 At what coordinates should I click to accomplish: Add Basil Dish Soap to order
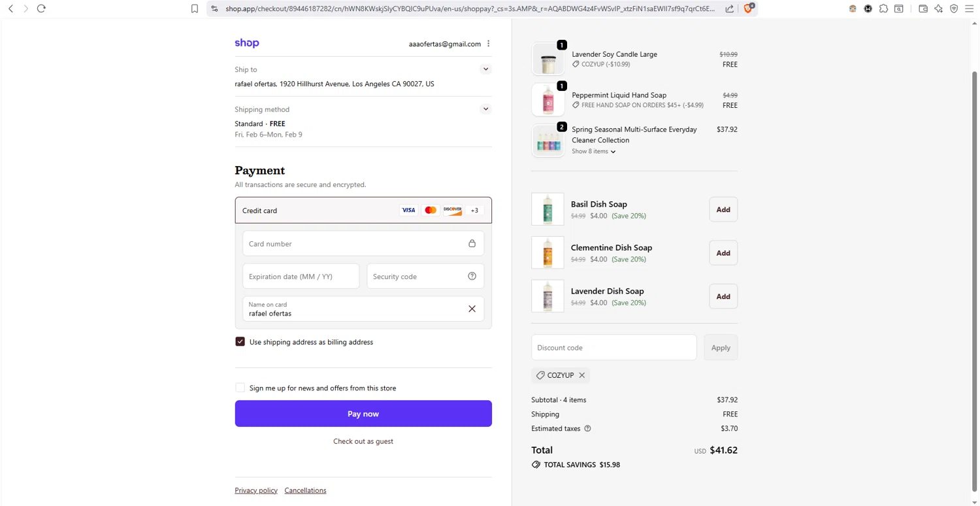pos(723,210)
